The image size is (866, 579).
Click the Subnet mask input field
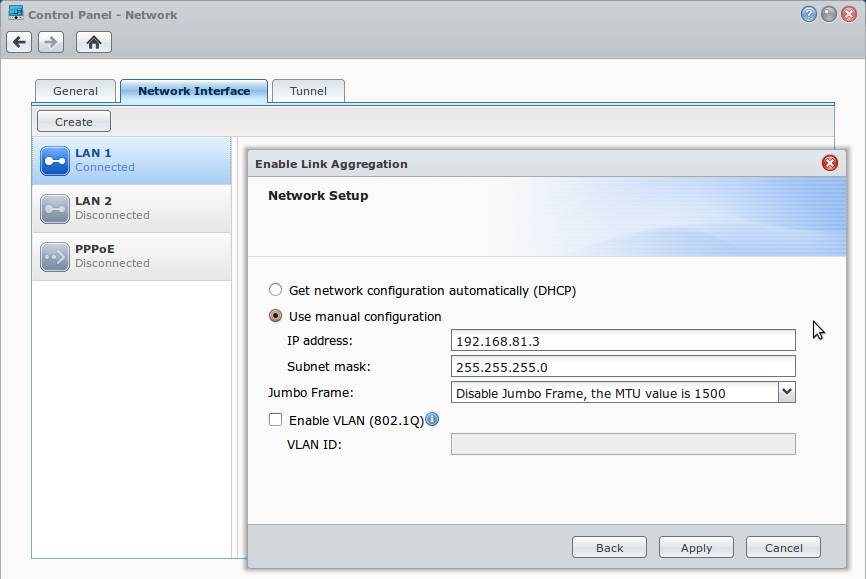point(623,366)
